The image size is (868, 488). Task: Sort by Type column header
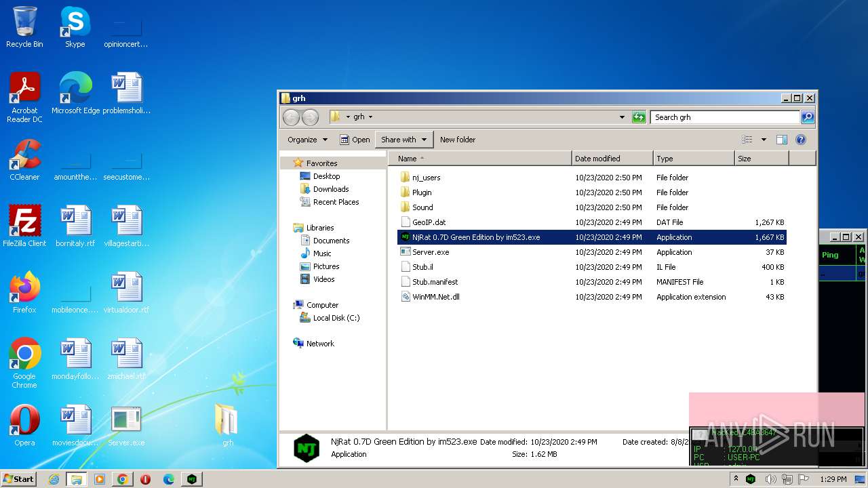tap(694, 159)
